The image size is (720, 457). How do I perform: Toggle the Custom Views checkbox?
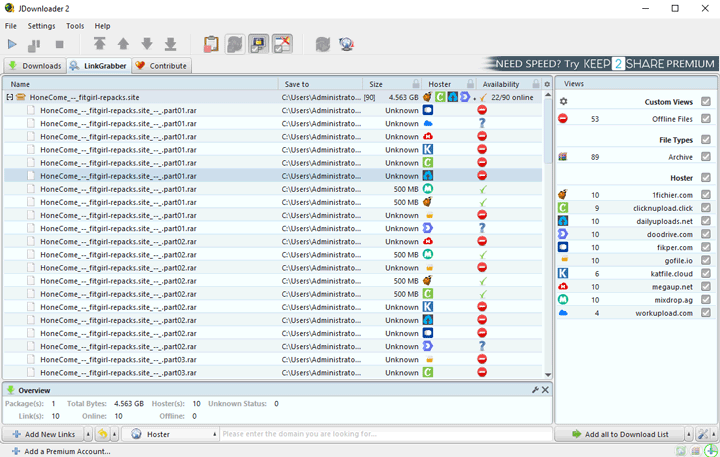(706, 101)
